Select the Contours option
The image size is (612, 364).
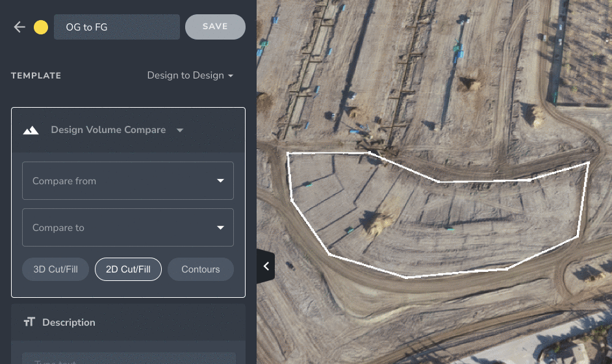coord(201,269)
